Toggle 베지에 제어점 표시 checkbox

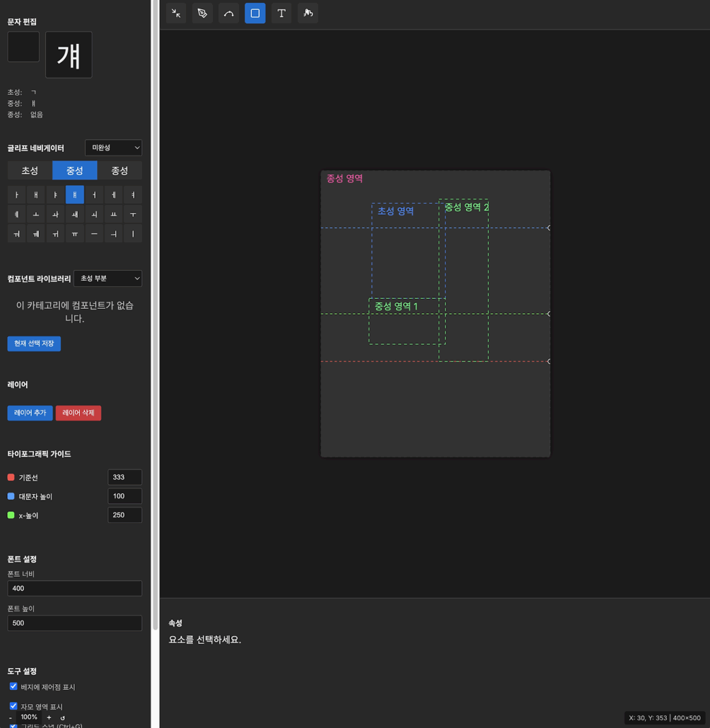(13, 686)
